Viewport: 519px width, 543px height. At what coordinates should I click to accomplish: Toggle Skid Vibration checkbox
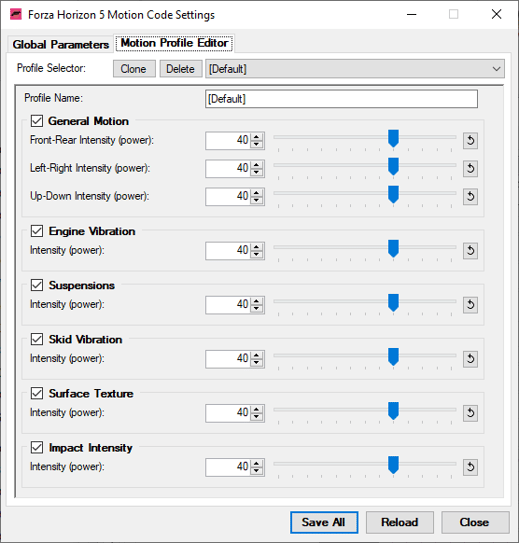(x=37, y=339)
